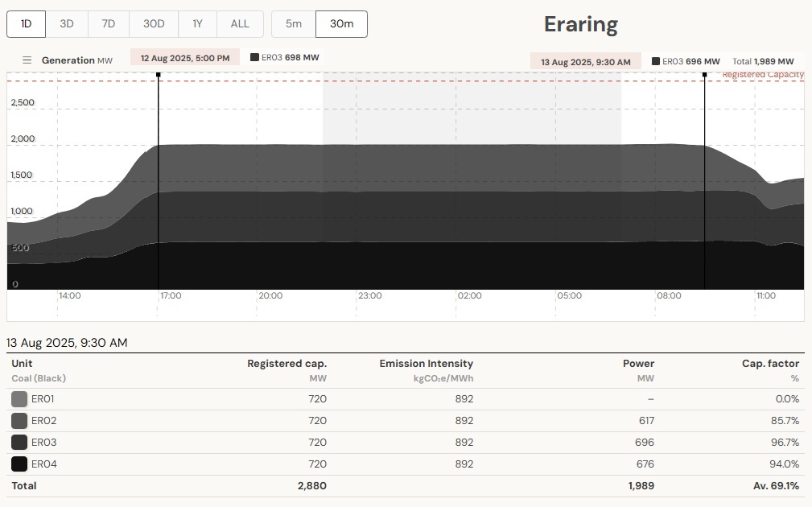Toggle the ER02 unit swatch
The width and height of the screenshot is (812, 507).
pyautogui.click(x=19, y=421)
